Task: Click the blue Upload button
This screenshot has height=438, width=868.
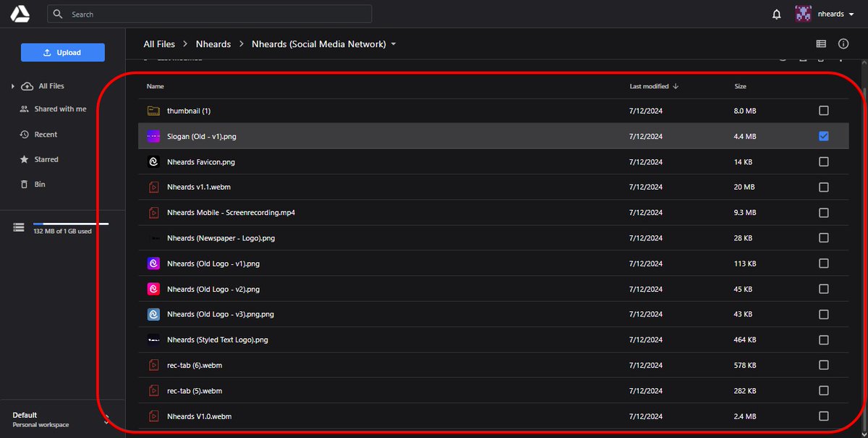Action: point(63,53)
